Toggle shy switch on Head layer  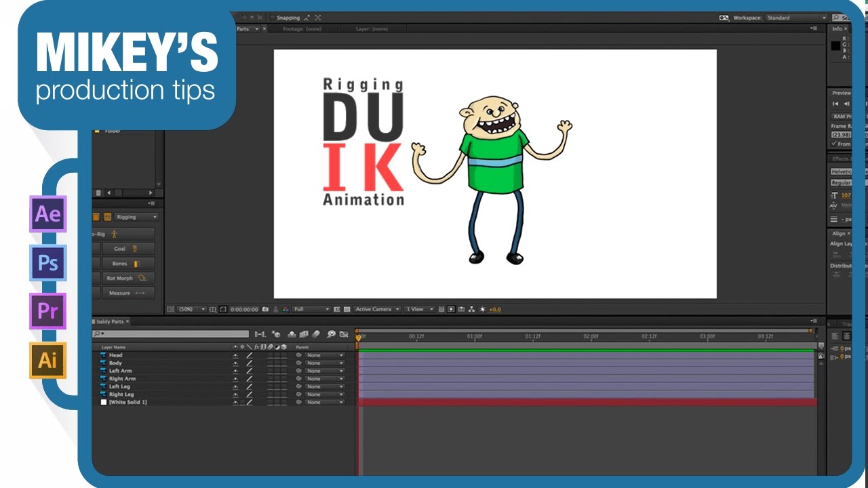[x=235, y=355]
